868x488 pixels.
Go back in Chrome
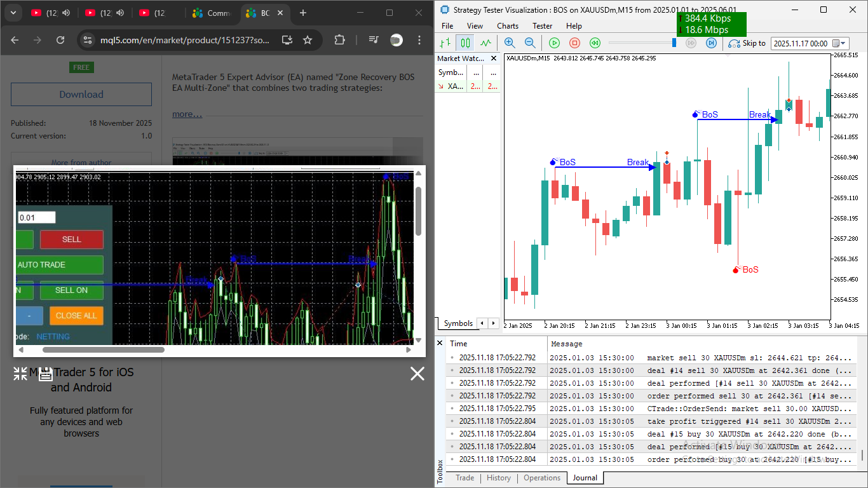[15, 40]
